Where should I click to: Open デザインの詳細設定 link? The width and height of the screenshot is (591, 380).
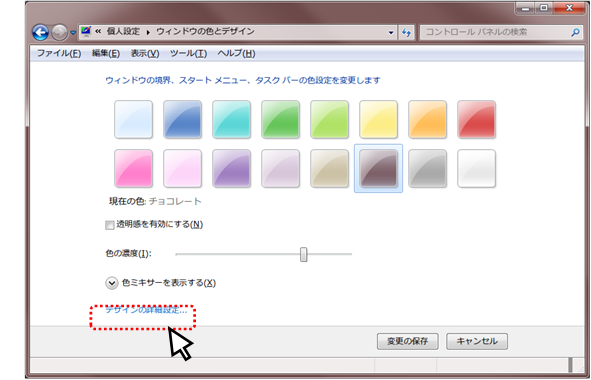146,310
